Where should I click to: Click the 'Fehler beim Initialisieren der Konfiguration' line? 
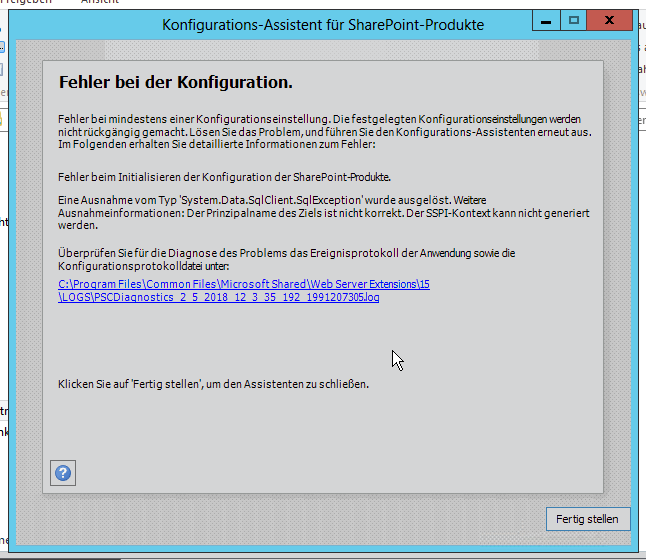(224, 177)
